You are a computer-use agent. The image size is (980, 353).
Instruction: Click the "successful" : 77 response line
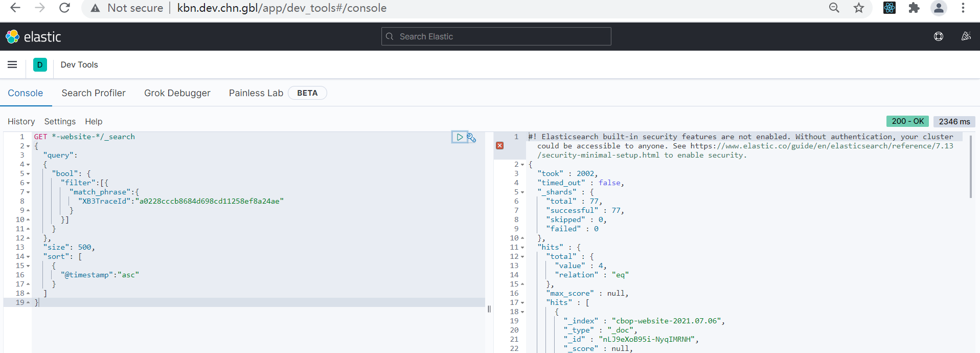(585, 210)
